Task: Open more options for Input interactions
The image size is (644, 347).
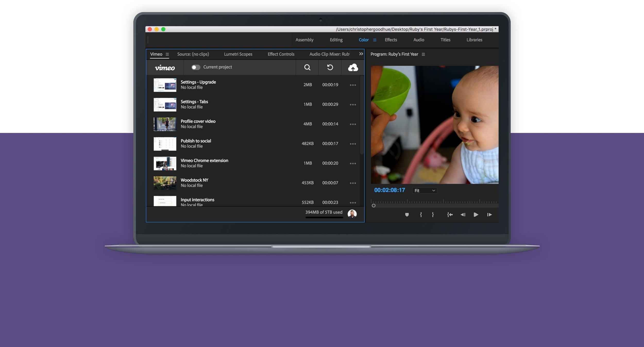Action: pos(353,202)
